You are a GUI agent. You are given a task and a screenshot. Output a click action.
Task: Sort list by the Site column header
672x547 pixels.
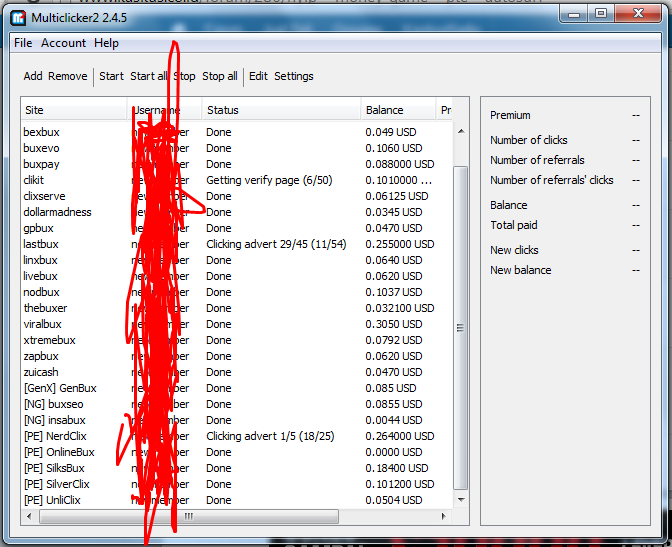[74, 110]
